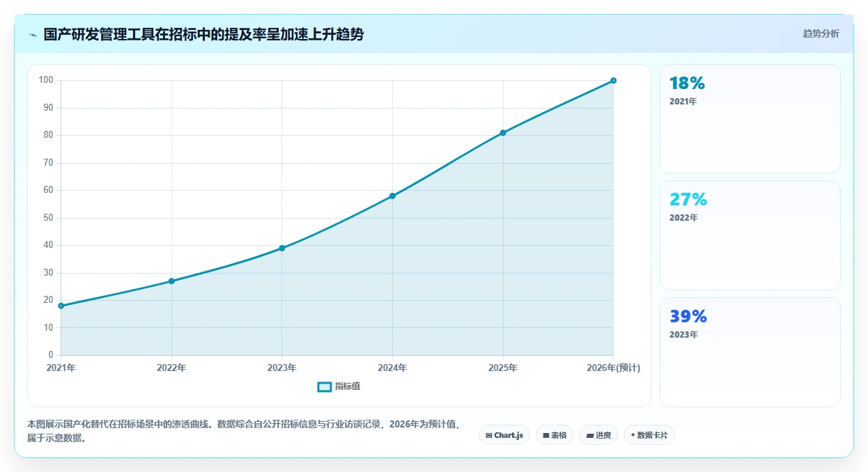The image size is (868, 472).
Task: Click the 2024年 data point on the line
Action: tap(392, 196)
